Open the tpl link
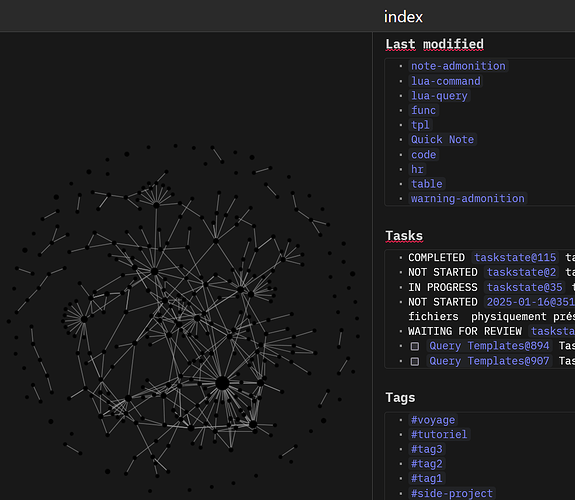This screenshot has width=575, height=500. pos(420,125)
